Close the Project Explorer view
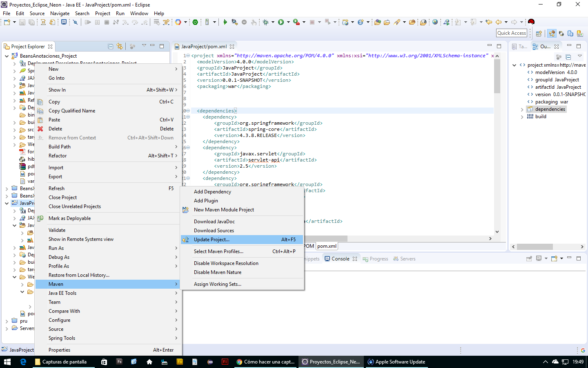 (50, 47)
